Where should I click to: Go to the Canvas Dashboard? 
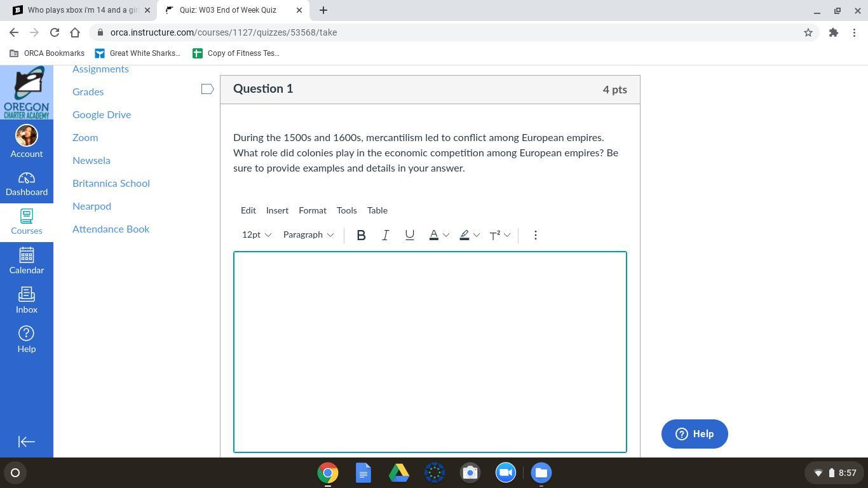tap(27, 184)
